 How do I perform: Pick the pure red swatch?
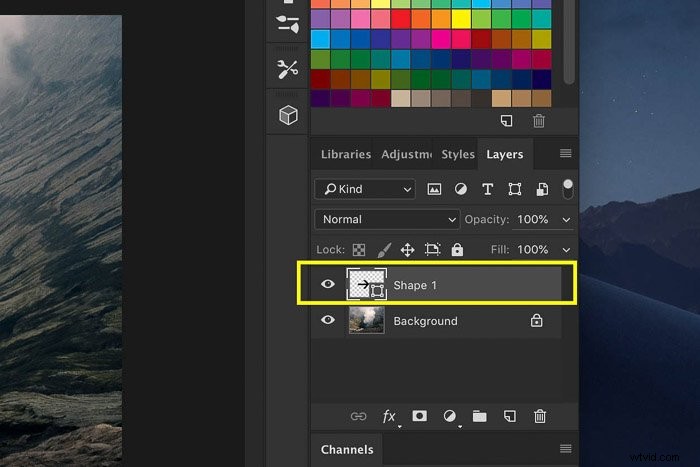click(401, 19)
